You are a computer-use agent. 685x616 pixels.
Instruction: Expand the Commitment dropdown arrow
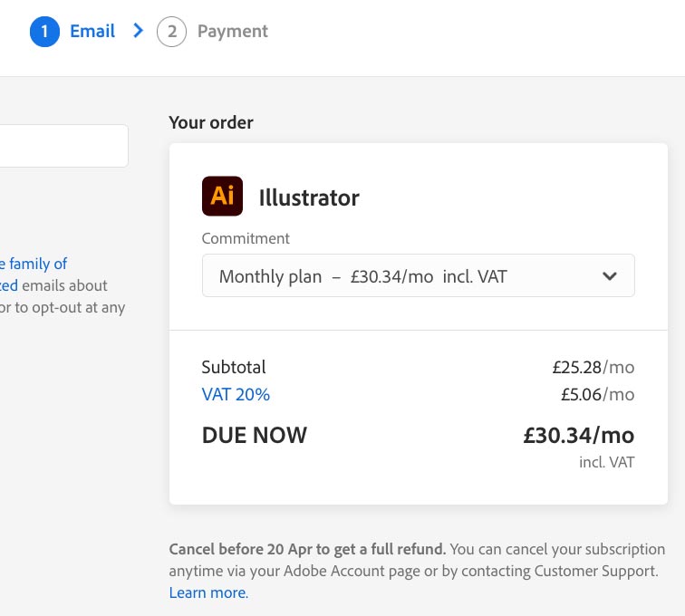point(610,276)
